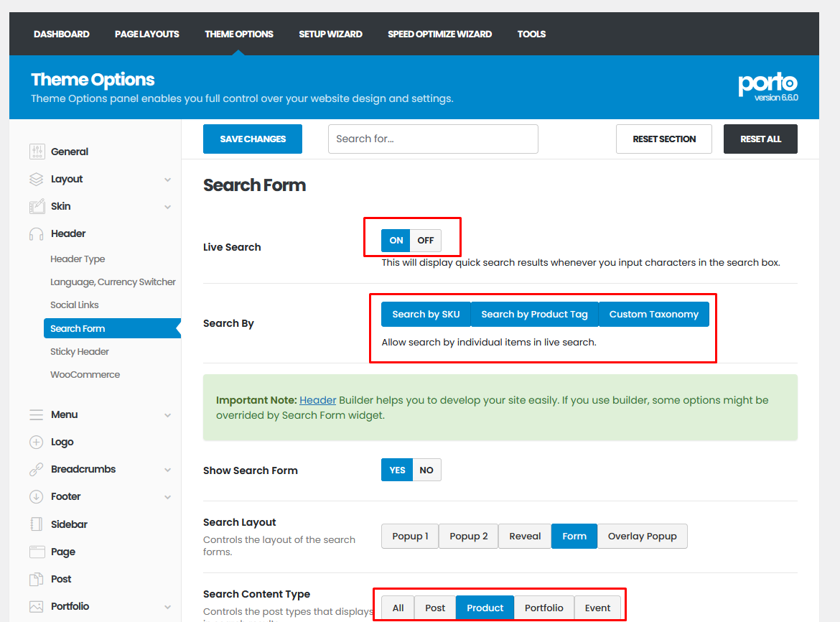Toggle Custom Taxonomy search option
This screenshot has height=622, width=840.
(653, 315)
